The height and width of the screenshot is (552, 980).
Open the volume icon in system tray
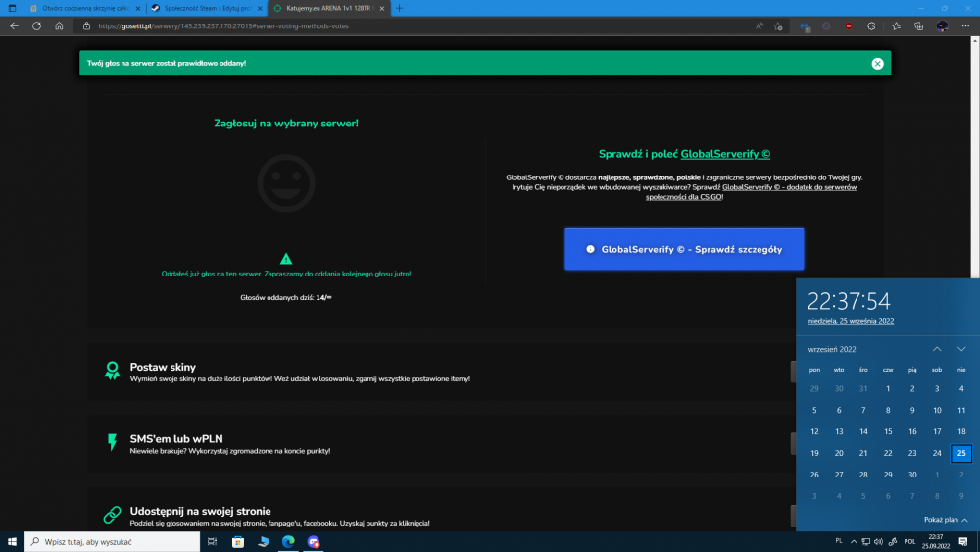click(x=878, y=541)
